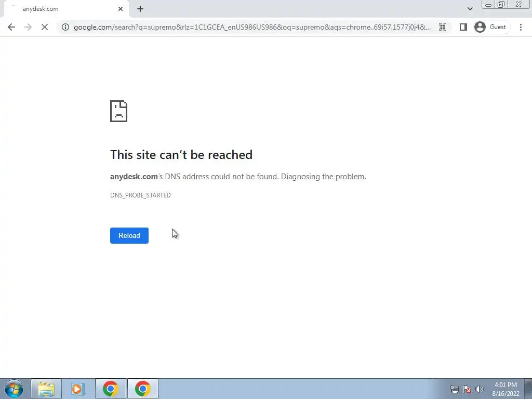Open the volume speaker tray icon
Image resolution: width=532 pixels, height=399 pixels.
480,389
